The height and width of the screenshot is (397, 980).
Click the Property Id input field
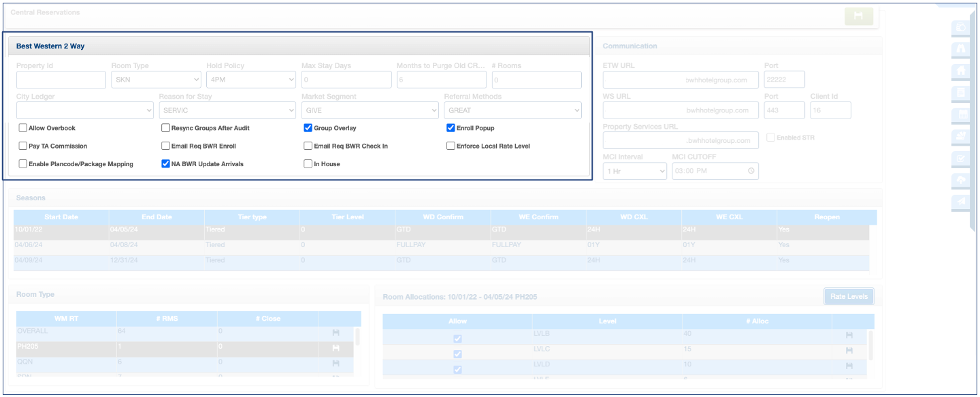(61, 80)
